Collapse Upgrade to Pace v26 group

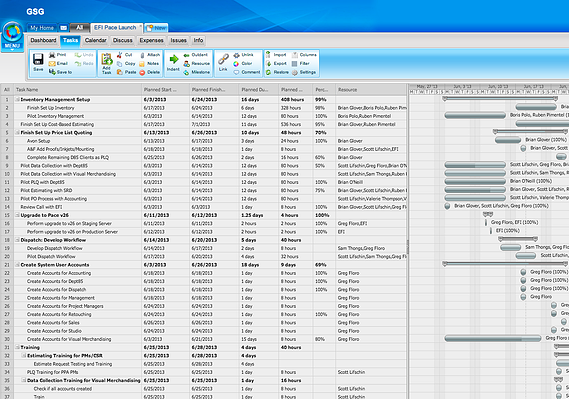17,215
